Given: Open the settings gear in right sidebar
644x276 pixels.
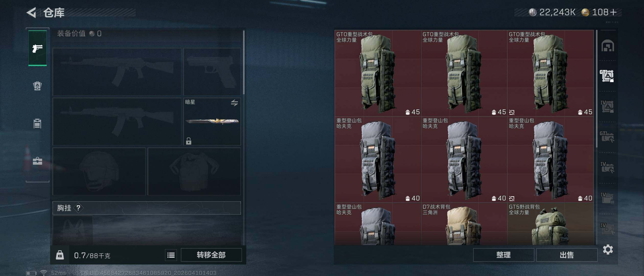Looking at the screenshot, I should [608, 249].
